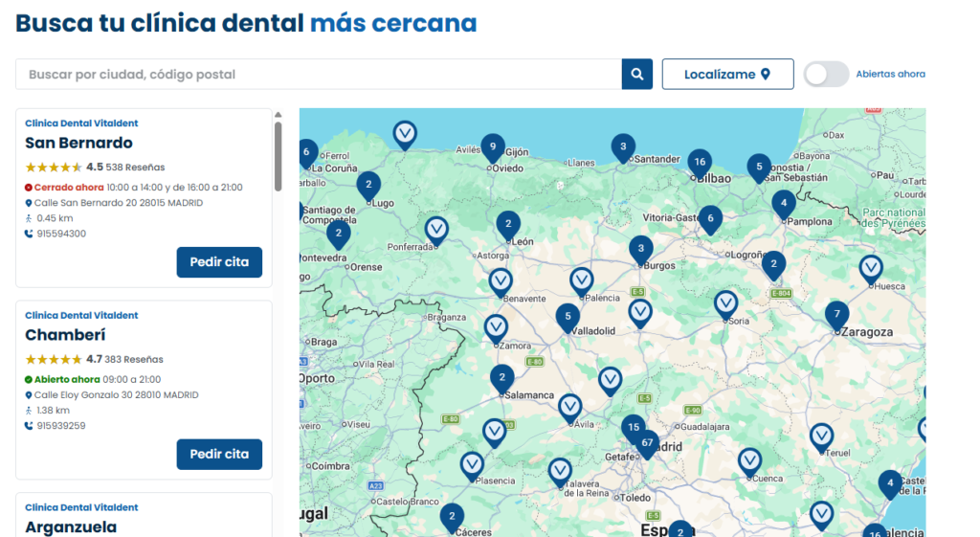The image size is (980, 537).
Task: Click the clinic pin at Palencia
Action: (581, 282)
